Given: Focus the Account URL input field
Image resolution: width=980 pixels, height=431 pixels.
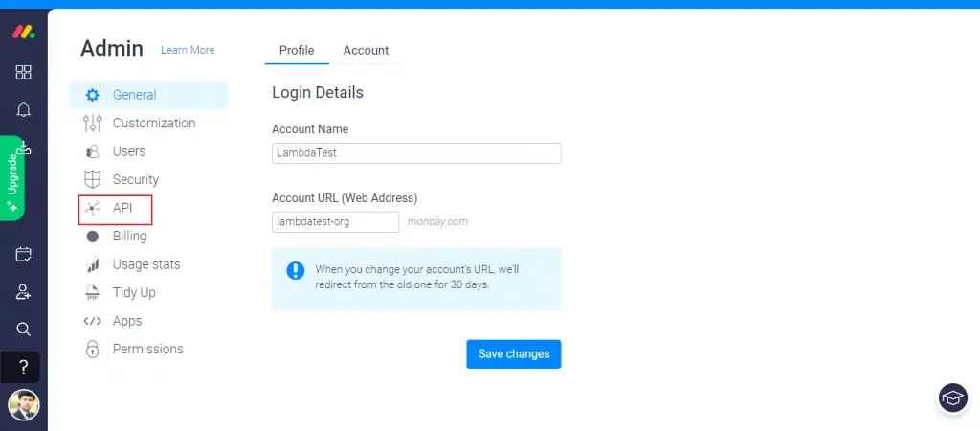Looking at the screenshot, I should 335,222.
